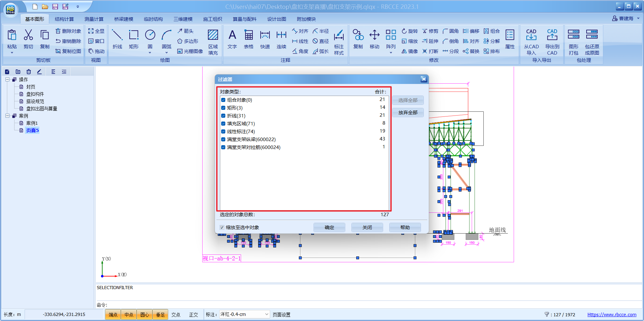Toggle the 端点 endpoint snap mode
This screenshot has height=321, width=644.
click(113, 315)
